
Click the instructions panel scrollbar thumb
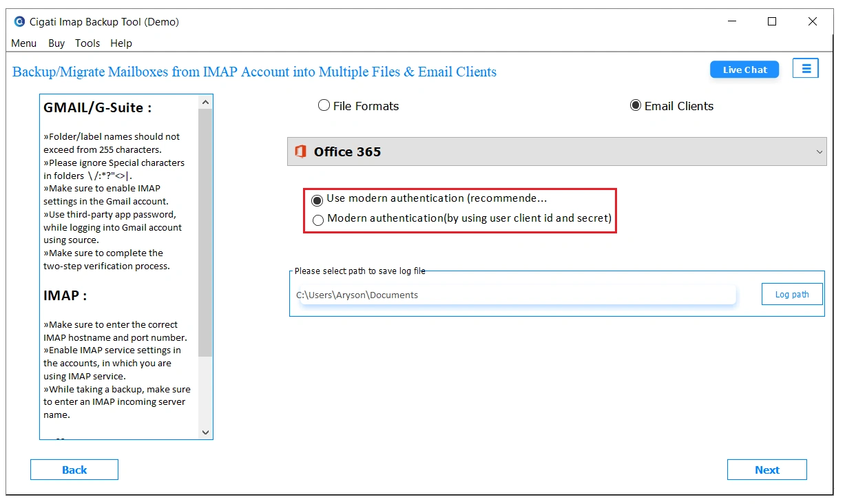tap(205, 233)
